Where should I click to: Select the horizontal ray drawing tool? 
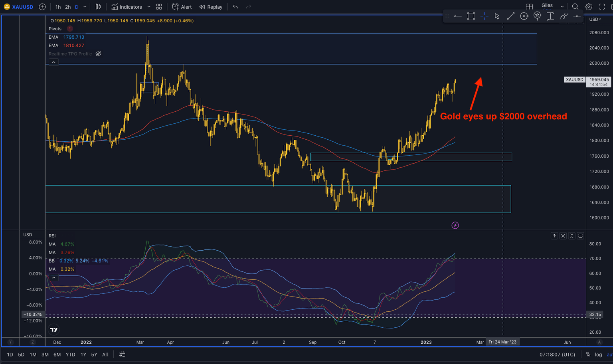[458, 16]
